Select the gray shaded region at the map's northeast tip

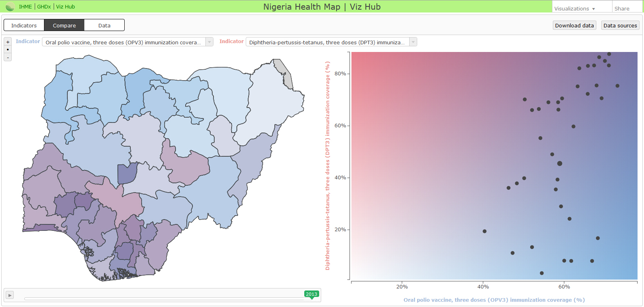click(283, 73)
